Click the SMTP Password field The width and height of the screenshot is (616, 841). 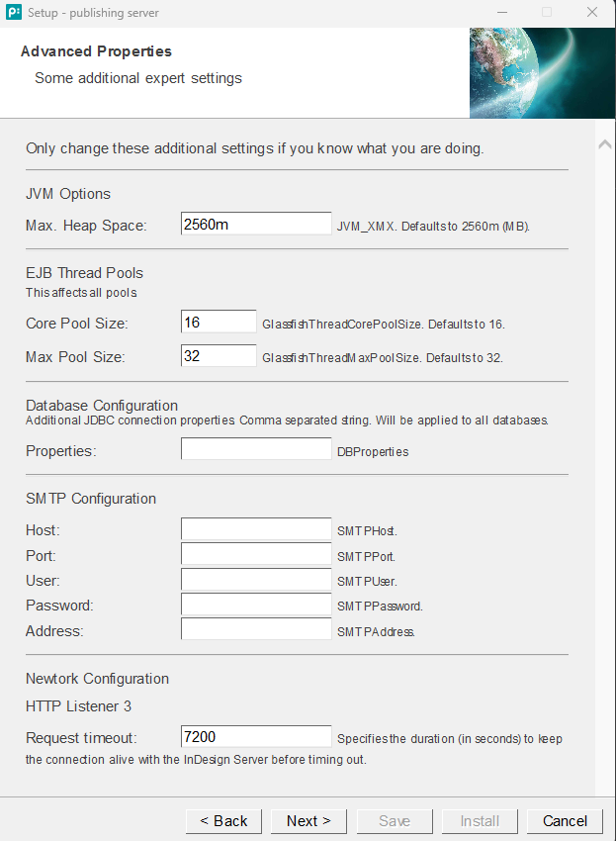(x=256, y=605)
